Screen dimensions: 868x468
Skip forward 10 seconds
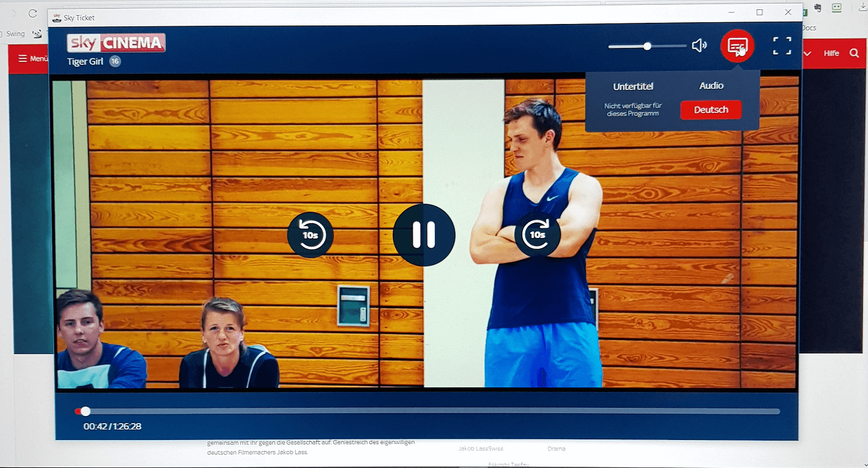click(x=537, y=235)
